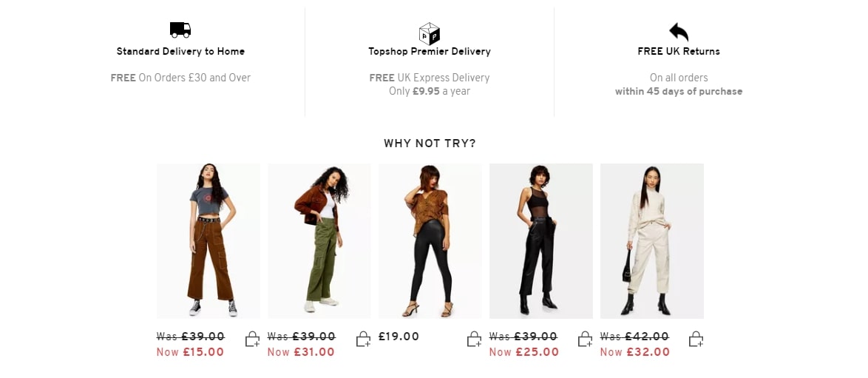Click the Now £32.00 price
Screen dimensions: 868x378
(x=635, y=352)
